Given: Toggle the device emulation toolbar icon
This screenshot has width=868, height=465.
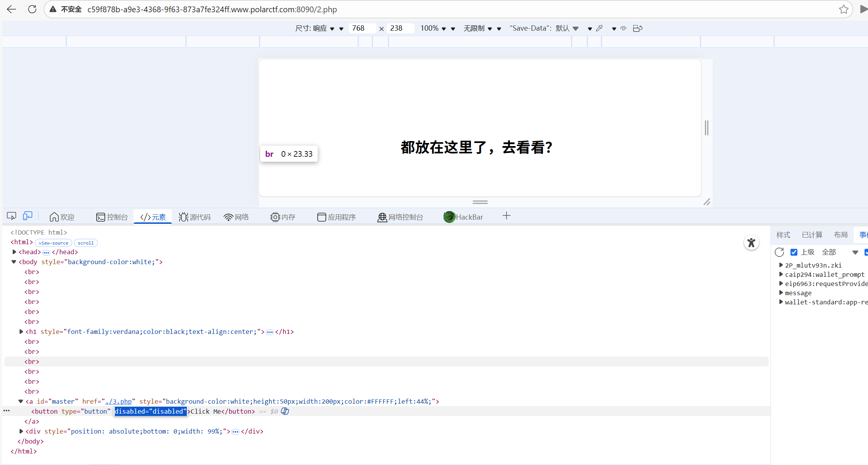Looking at the screenshot, I should click(28, 216).
